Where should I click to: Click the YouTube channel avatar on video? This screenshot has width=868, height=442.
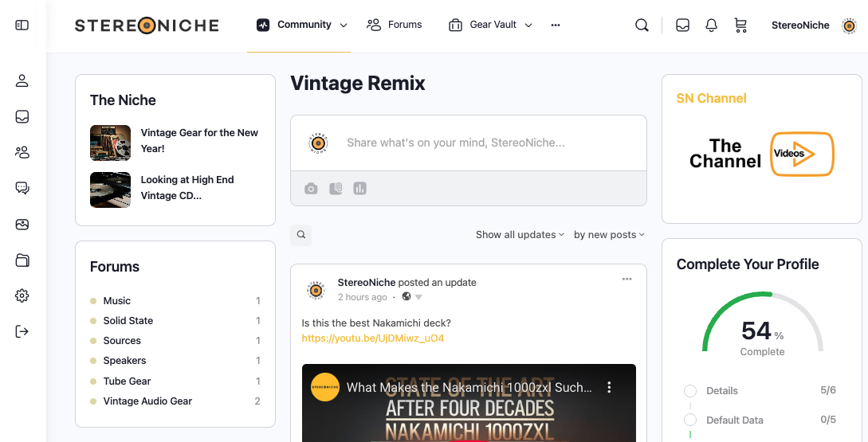pos(325,387)
